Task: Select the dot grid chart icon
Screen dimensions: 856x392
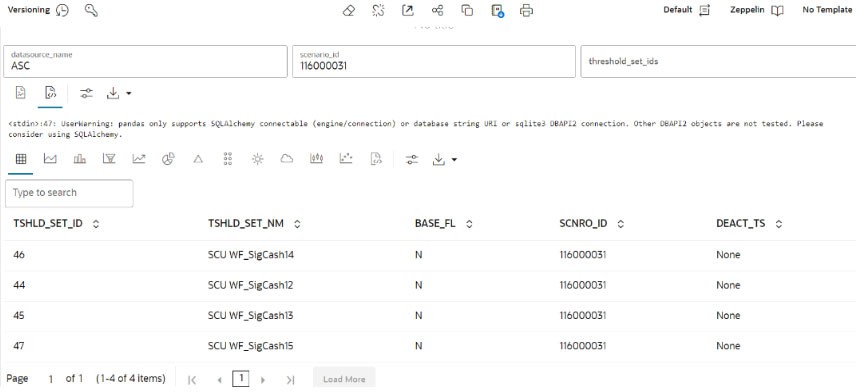Action: click(x=228, y=159)
